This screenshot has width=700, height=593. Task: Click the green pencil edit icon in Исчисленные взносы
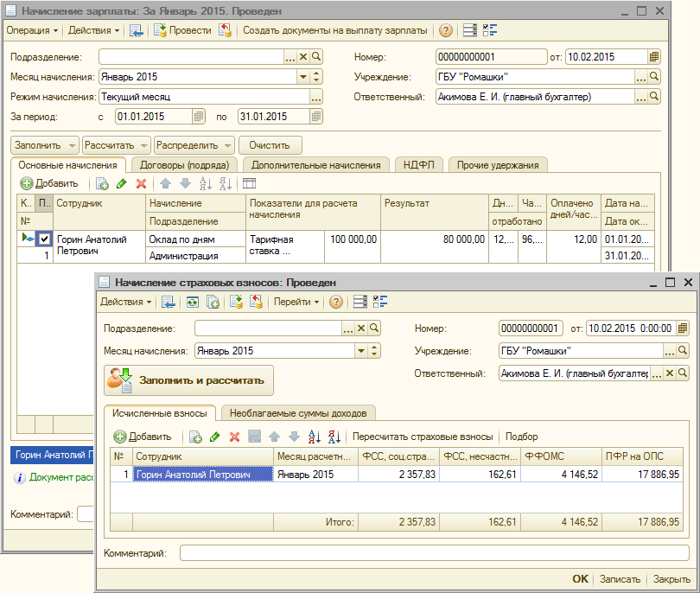(x=214, y=437)
